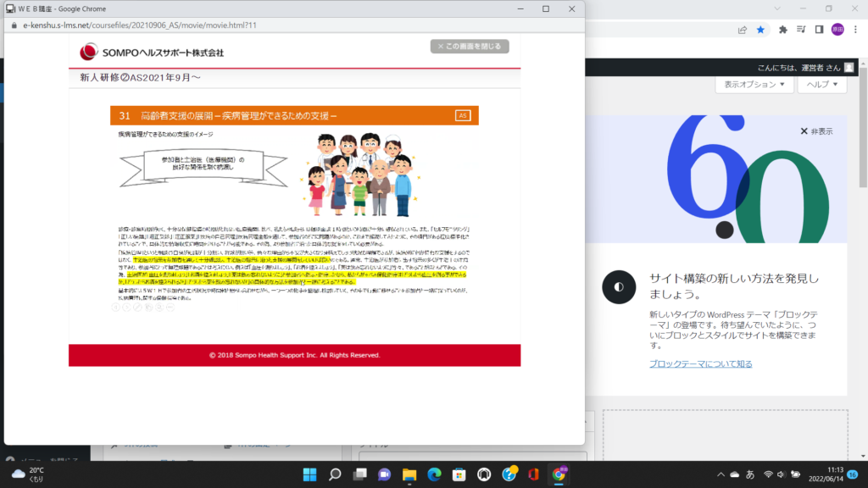Open the Chrome browser profile icon
Screen dimensions: 868x488
pos(837,30)
